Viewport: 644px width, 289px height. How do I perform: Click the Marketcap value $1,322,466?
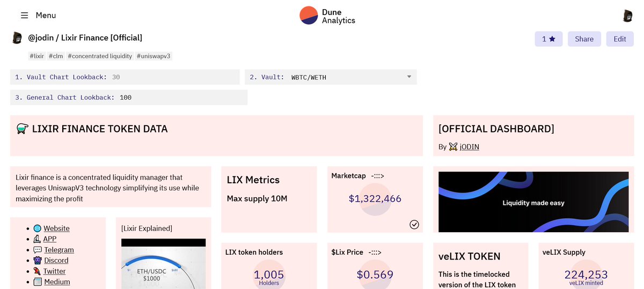pos(375,199)
